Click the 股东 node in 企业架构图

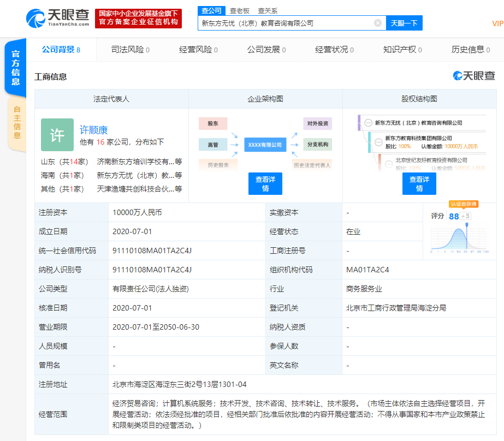click(212, 123)
